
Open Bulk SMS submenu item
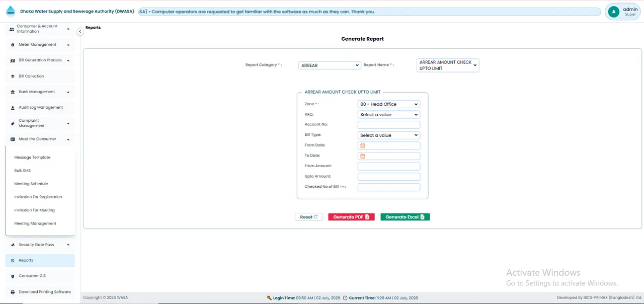click(23, 171)
